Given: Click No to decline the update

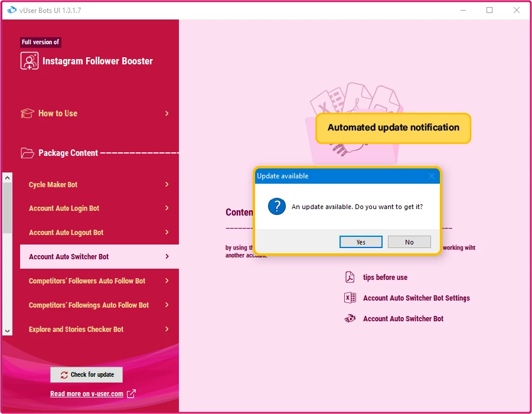Looking at the screenshot, I should coord(409,242).
